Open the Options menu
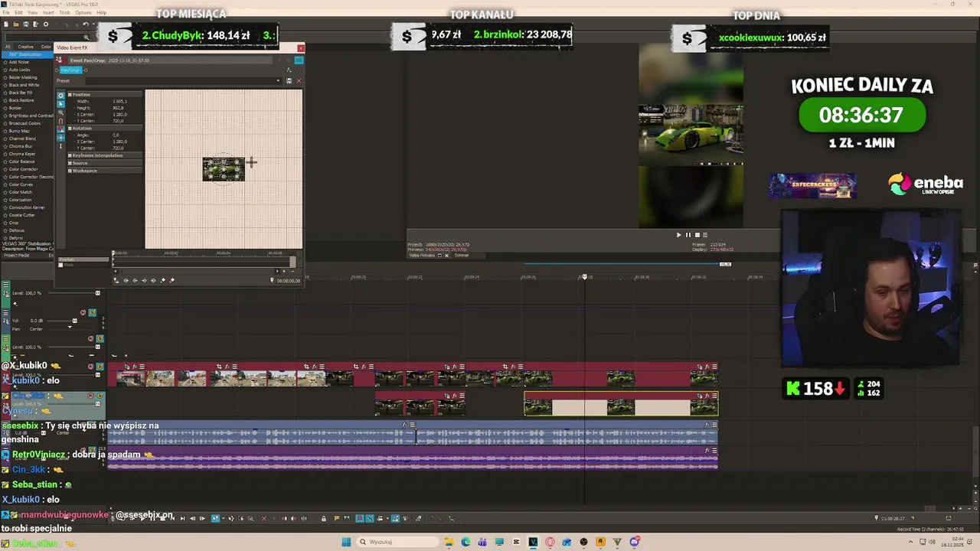Screen dimensions: 980x551 pyautogui.click(x=83, y=12)
